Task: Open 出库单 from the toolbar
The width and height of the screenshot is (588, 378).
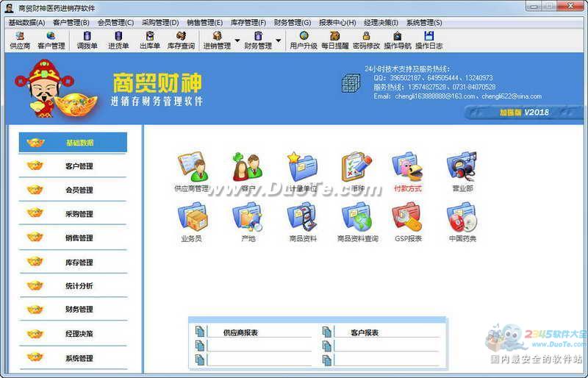Action: point(150,40)
